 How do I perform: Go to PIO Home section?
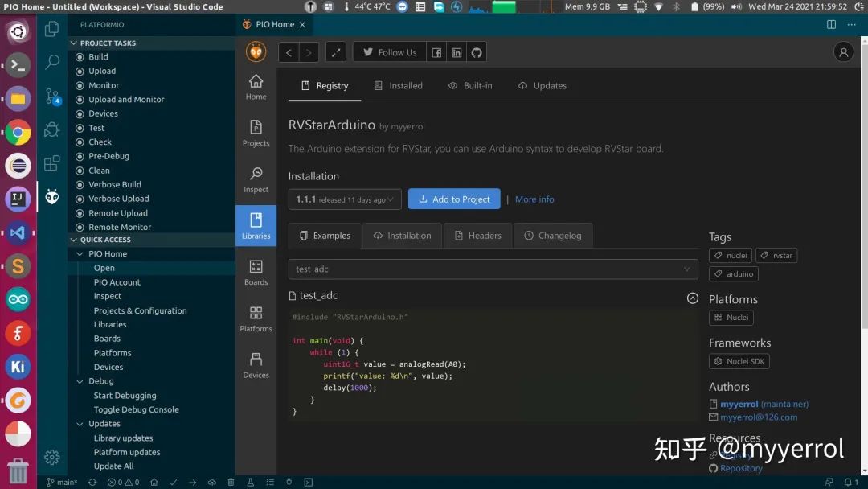point(256,88)
